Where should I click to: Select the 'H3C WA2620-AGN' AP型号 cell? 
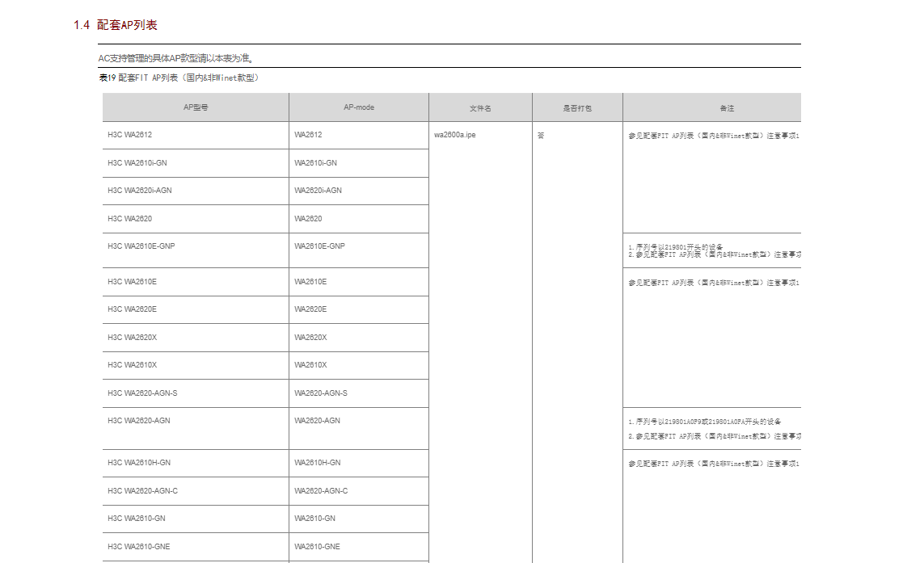(x=196, y=429)
